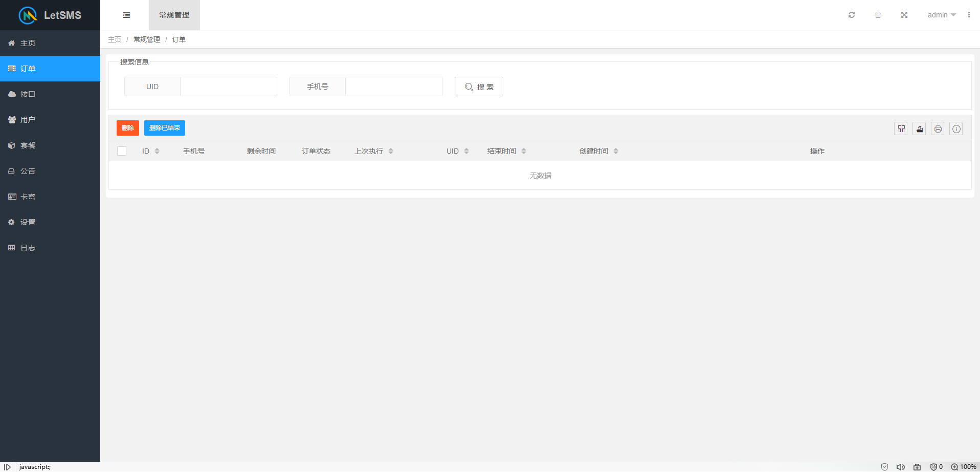
Task: Click the toolbox icon in status bar
Action: [x=917, y=467]
